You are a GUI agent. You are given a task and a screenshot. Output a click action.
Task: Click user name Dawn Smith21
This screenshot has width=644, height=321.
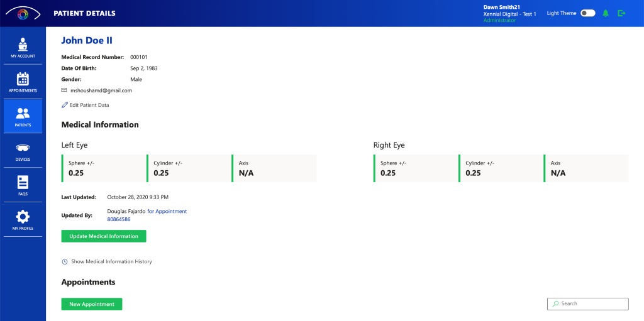pyautogui.click(x=502, y=7)
